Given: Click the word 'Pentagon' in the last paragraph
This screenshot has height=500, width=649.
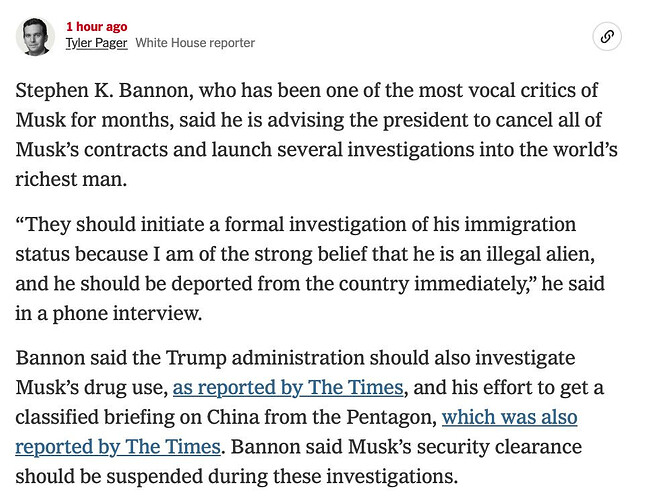Looking at the screenshot, I should click(389, 417).
